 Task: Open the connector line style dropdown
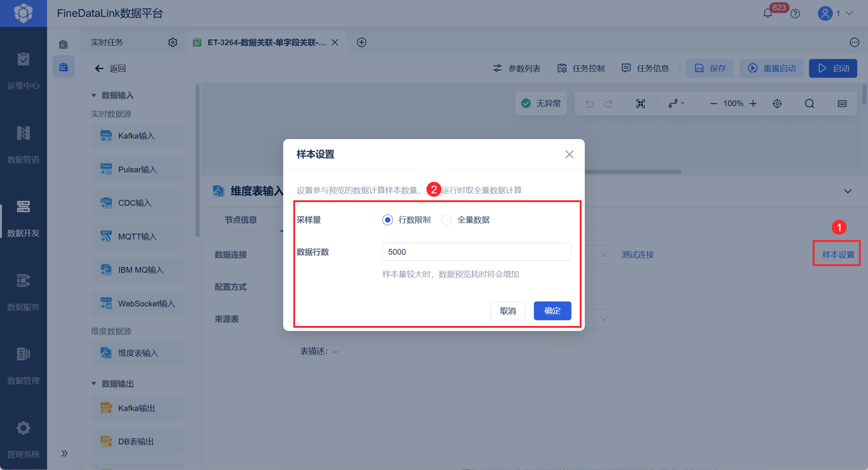click(x=676, y=103)
